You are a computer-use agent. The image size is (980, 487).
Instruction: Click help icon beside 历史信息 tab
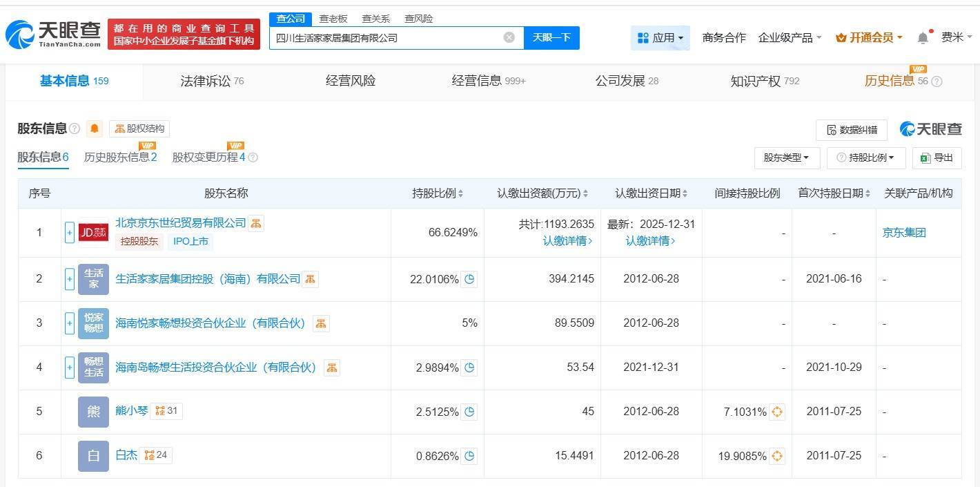click(x=937, y=82)
